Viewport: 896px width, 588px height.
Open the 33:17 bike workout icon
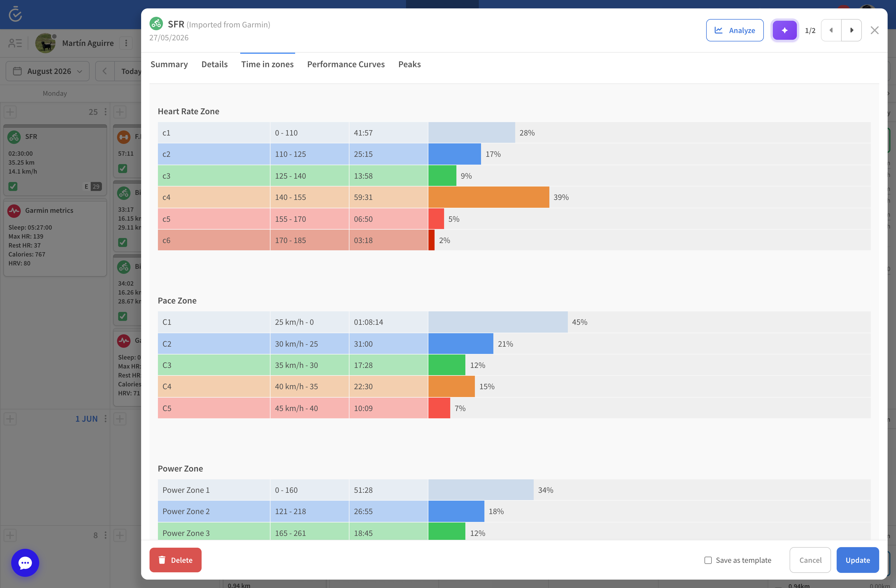[x=124, y=193]
